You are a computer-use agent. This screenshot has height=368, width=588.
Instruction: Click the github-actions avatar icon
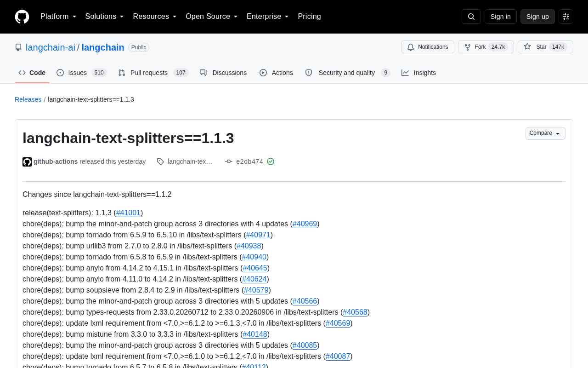[x=27, y=162]
